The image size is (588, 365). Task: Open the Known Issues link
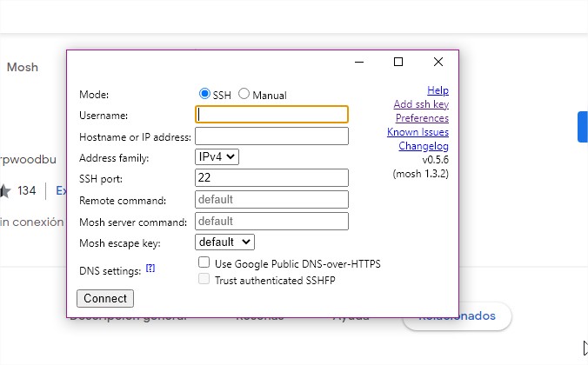pos(418,132)
